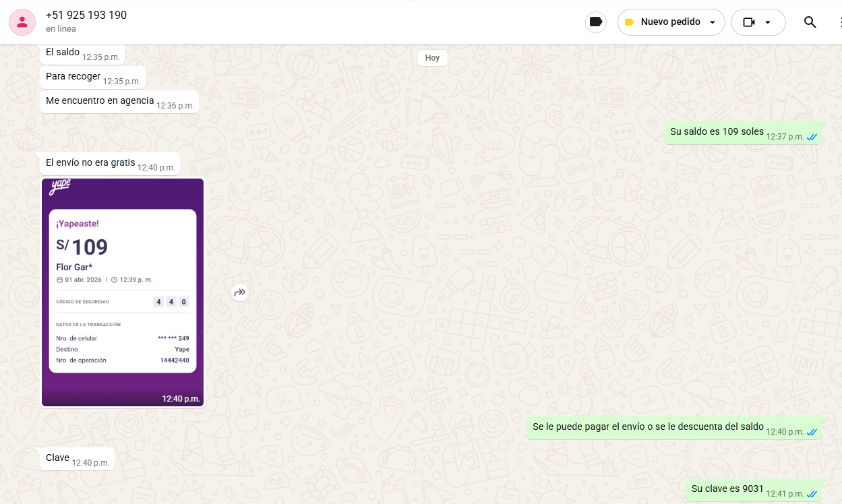This screenshot has width=842, height=504.
Task: Open search in this chat
Action: click(810, 22)
